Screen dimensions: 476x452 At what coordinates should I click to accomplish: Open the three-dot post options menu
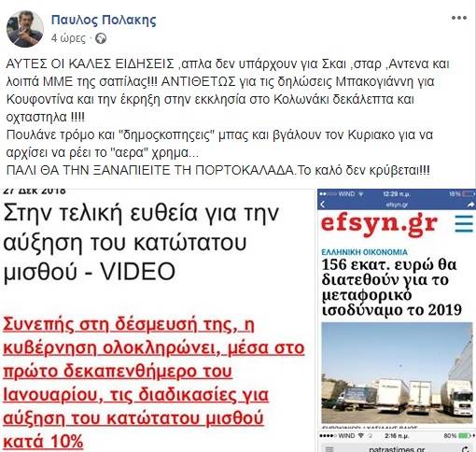(459, 18)
